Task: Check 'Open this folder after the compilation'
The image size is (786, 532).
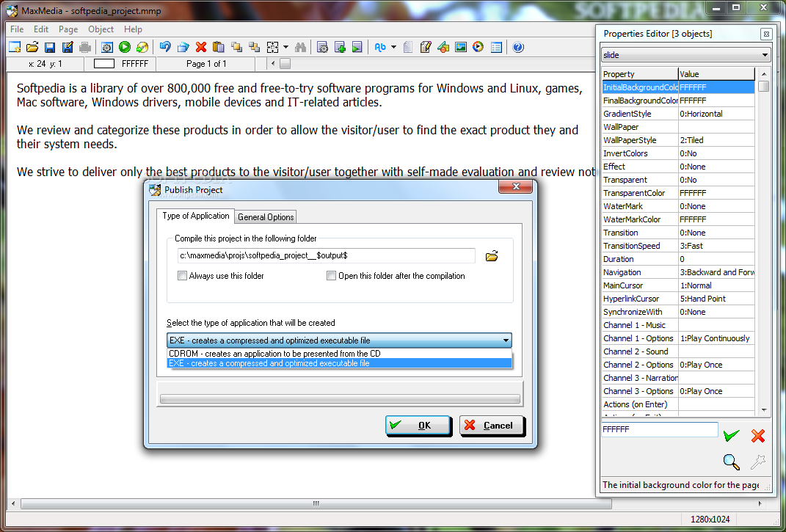Action: click(x=331, y=276)
